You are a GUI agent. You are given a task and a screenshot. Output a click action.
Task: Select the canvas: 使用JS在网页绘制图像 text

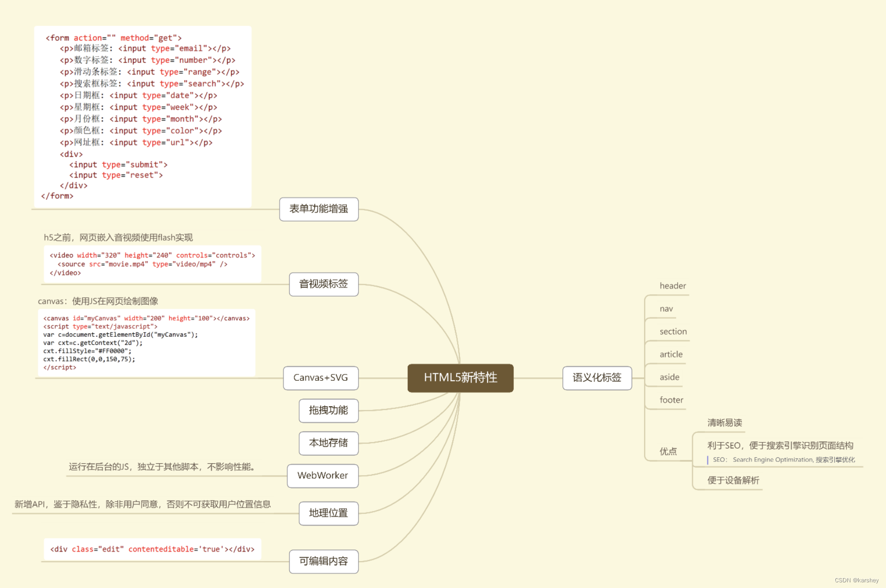[x=98, y=301]
